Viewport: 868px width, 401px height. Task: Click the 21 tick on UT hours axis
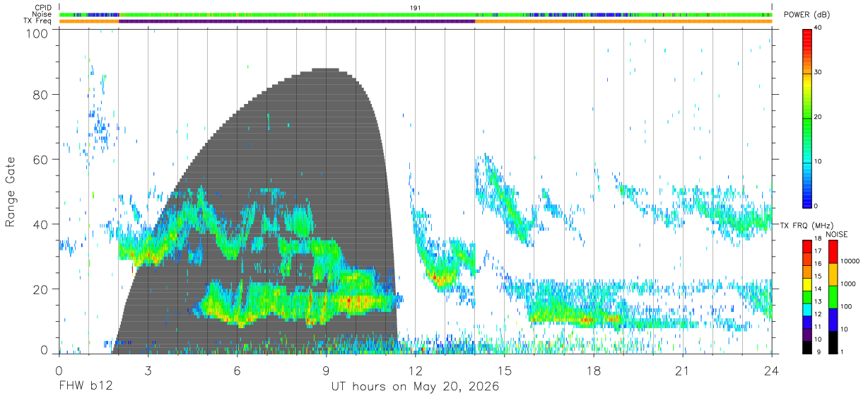click(683, 371)
